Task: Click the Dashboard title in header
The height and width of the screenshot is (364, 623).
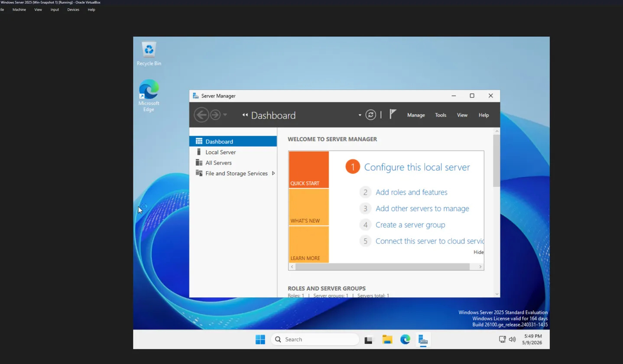Action: click(x=273, y=115)
